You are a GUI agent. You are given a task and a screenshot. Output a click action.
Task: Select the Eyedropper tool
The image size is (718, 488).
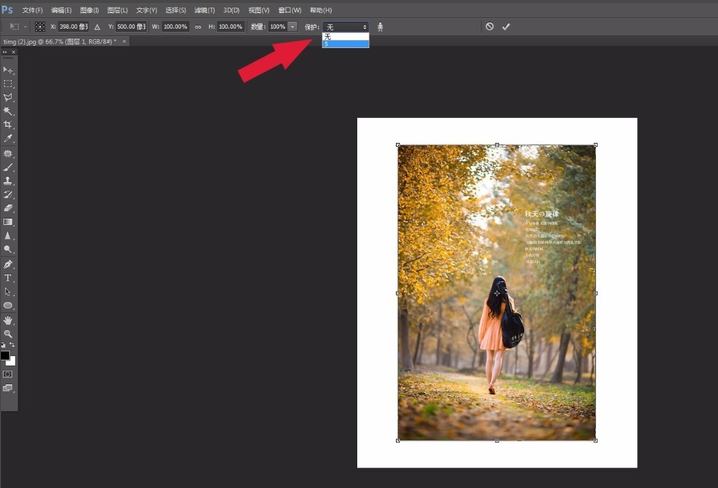[x=8, y=139]
